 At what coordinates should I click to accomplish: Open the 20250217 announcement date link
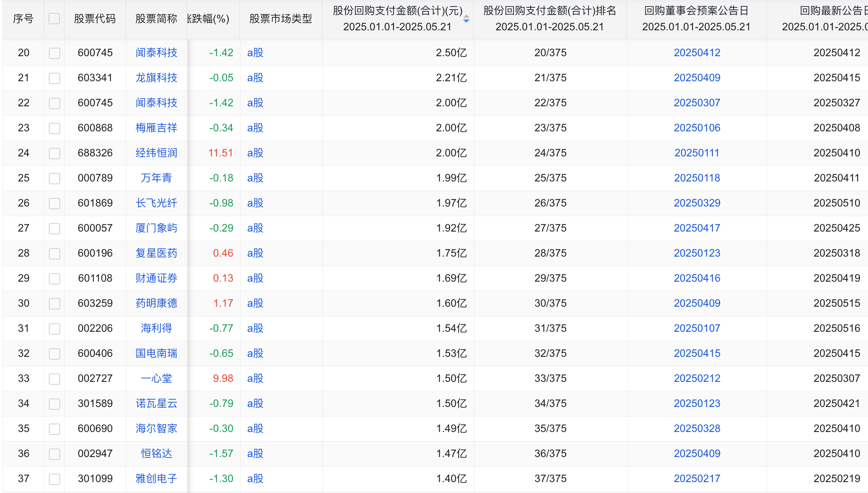(697, 478)
